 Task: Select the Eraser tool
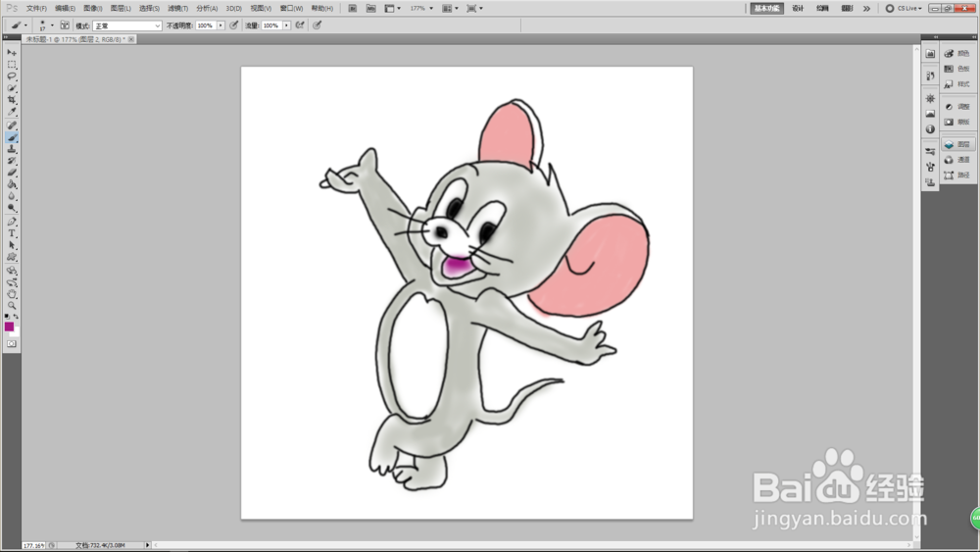point(11,174)
